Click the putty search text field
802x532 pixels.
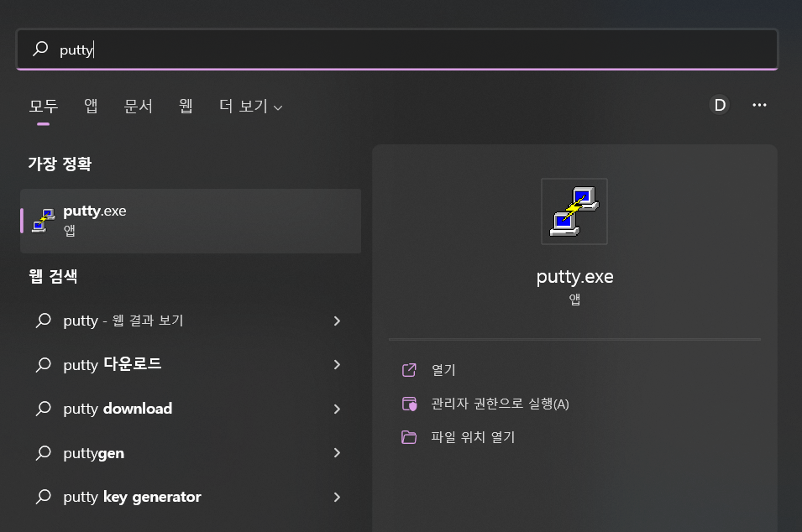coord(397,50)
